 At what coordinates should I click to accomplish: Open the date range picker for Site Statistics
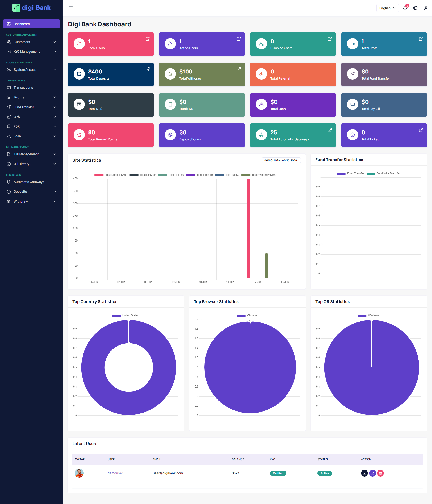(281, 161)
